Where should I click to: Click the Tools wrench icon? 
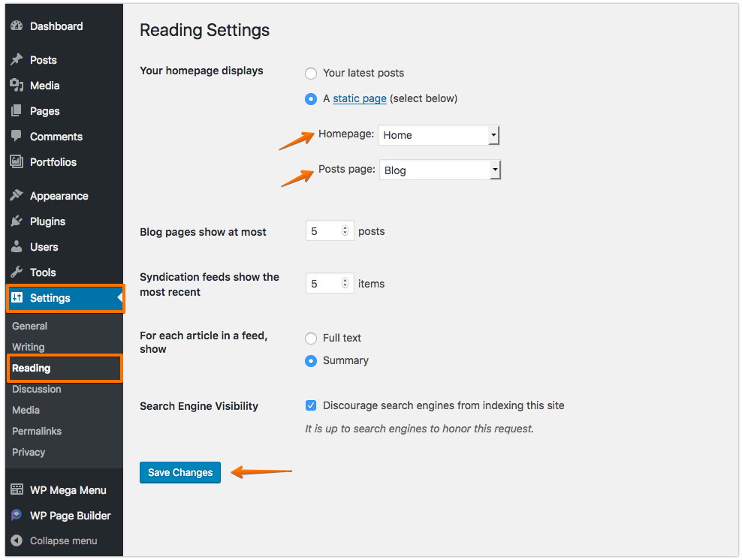(17, 272)
